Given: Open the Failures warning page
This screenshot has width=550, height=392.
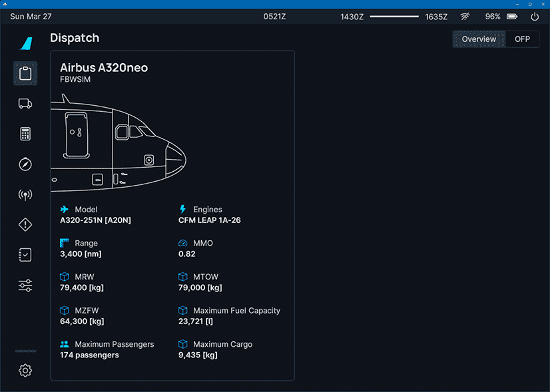Looking at the screenshot, I should tap(25, 225).
